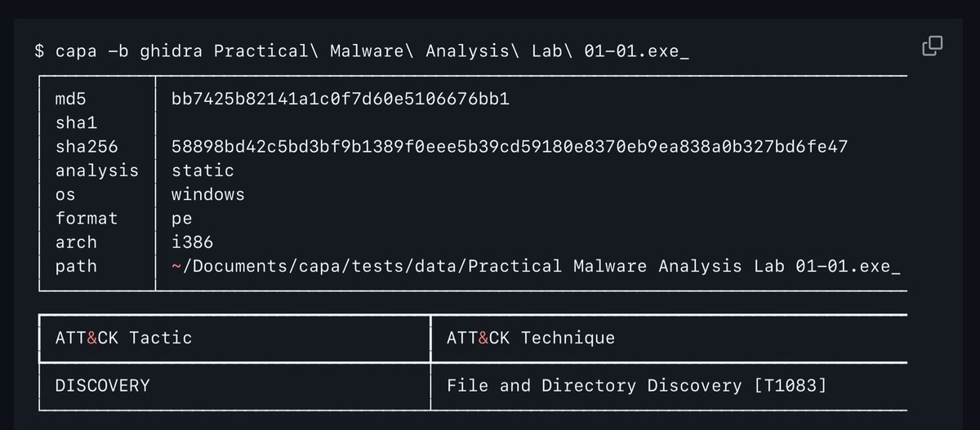Click the 'arch' row label
Screen dimensions: 980x430
point(76,242)
